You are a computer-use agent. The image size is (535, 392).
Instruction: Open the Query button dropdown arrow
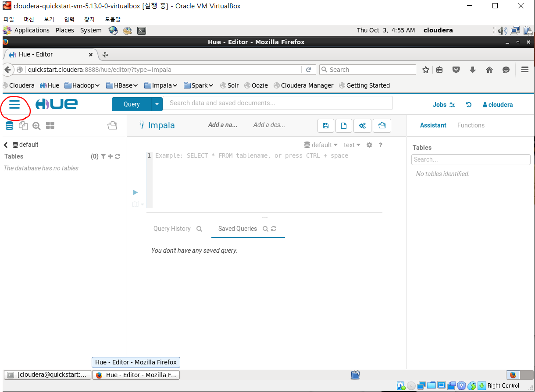(x=157, y=104)
